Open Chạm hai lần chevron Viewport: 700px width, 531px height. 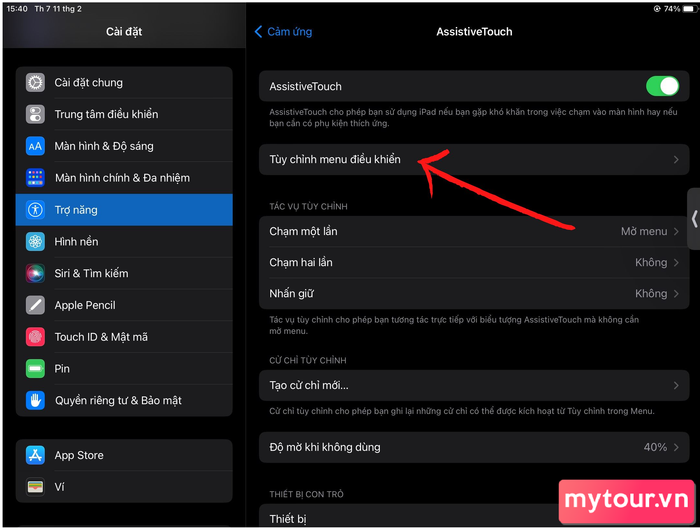click(676, 263)
